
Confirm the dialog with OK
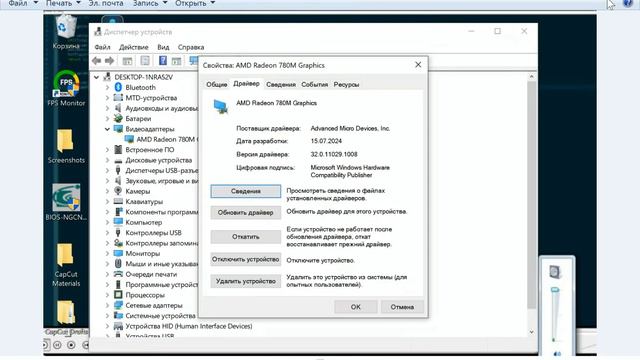point(356,307)
